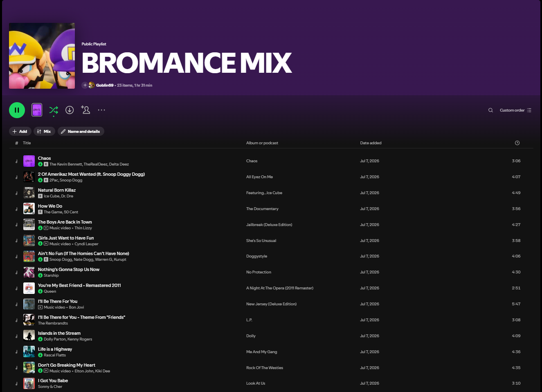Open the invite collaborators icon
Screen dimensions: 542x392
pyautogui.click(x=85, y=110)
